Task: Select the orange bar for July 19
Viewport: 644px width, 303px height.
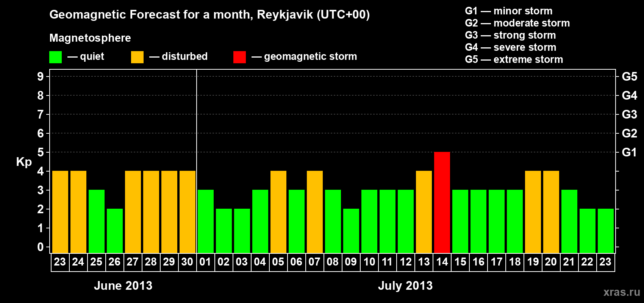Action: [533, 212]
